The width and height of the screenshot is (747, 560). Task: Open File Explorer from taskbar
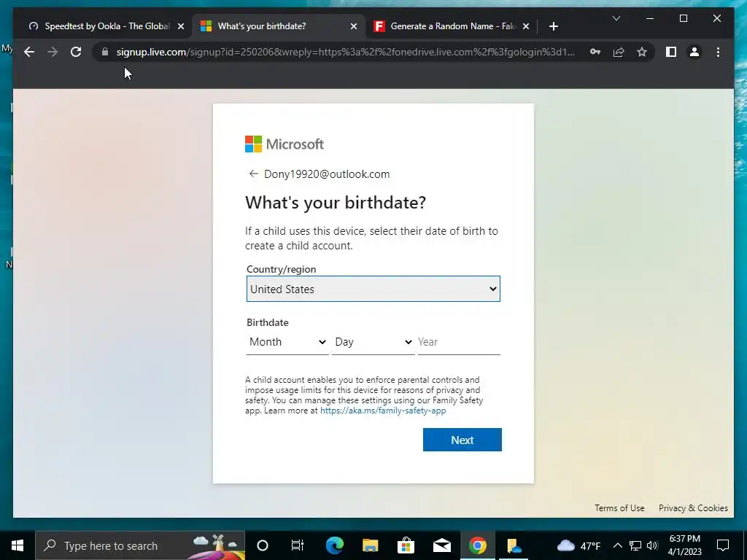(x=370, y=545)
